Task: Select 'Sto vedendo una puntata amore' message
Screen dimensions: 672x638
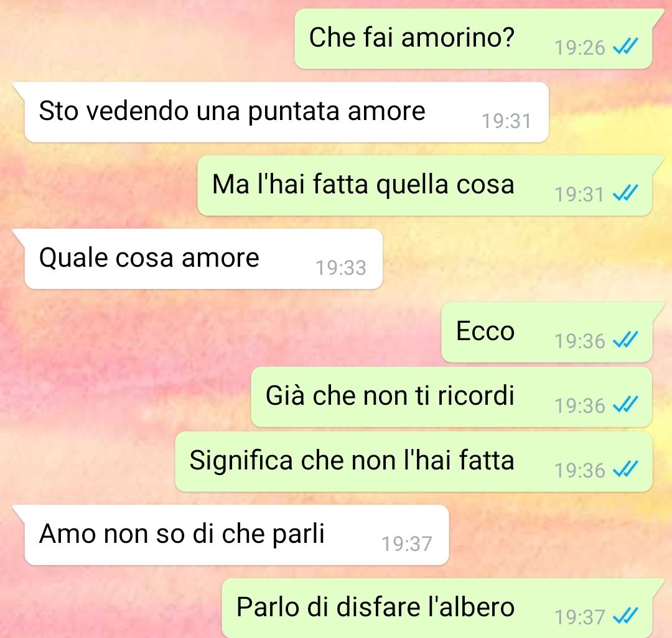Action: (286, 112)
